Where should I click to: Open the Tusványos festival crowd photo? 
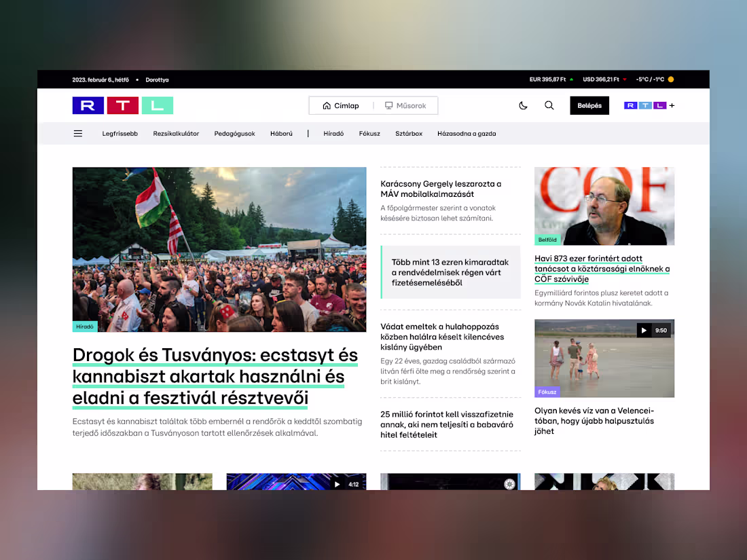219,249
